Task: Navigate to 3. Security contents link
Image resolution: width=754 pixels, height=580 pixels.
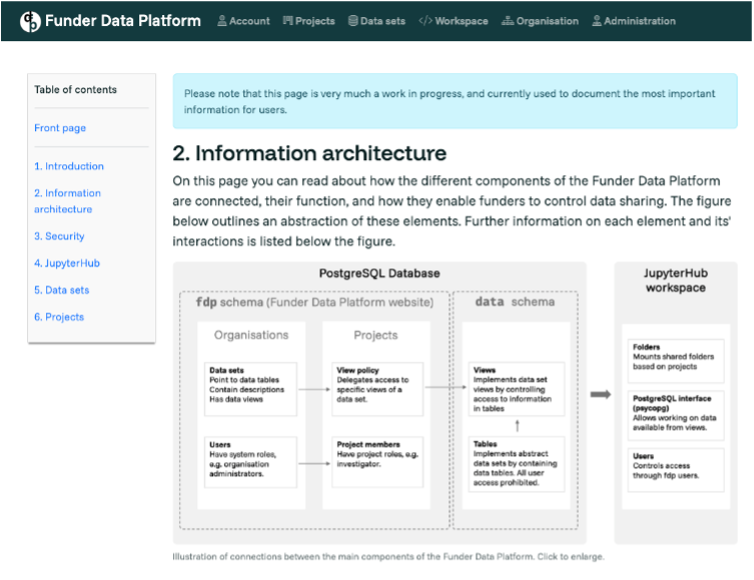Action: pyautogui.click(x=59, y=236)
